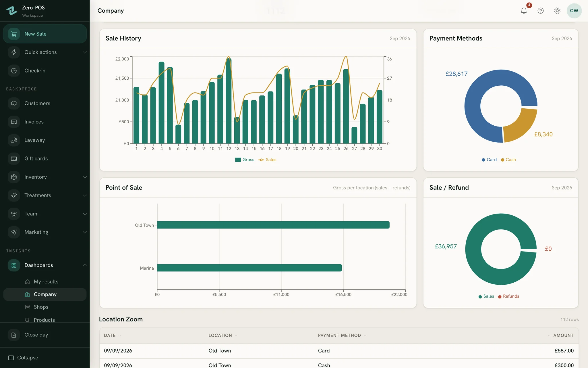This screenshot has width=588, height=368.
Task: Click the Invoices document icon
Action: pos(14,122)
